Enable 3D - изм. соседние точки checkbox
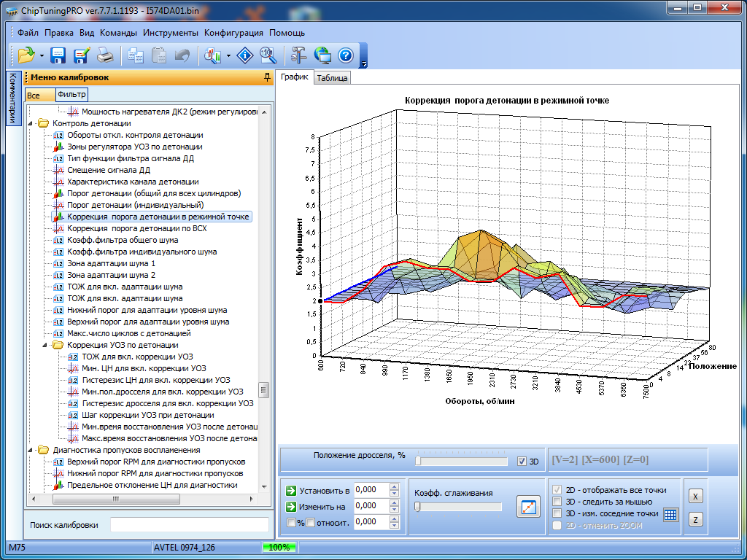 (558, 513)
